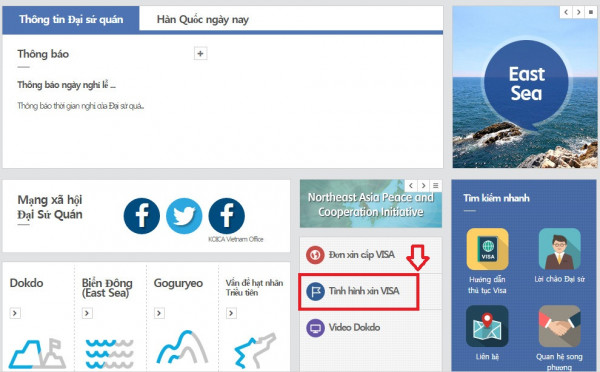600x372 pixels.
Task: Show next East Sea banner slide
Action: [579, 12]
